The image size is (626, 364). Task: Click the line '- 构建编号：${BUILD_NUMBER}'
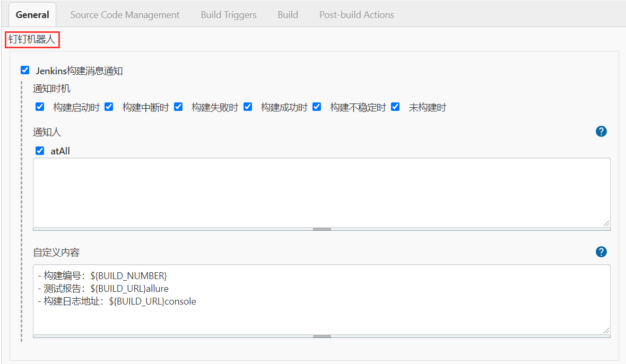pyautogui.click(x=102, y=276)
